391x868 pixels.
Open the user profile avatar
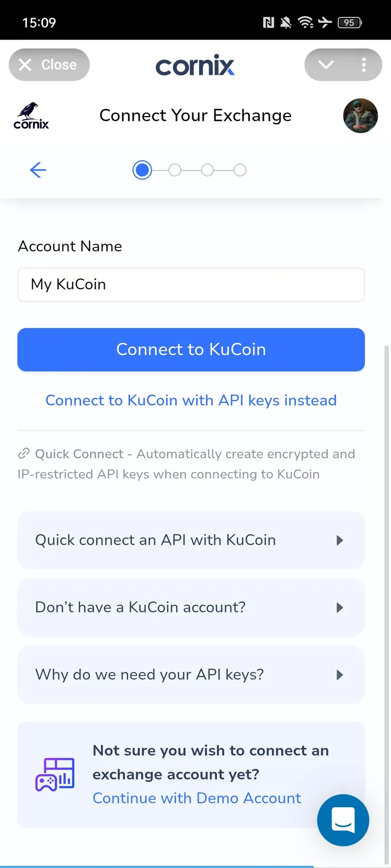coord(360,116)
